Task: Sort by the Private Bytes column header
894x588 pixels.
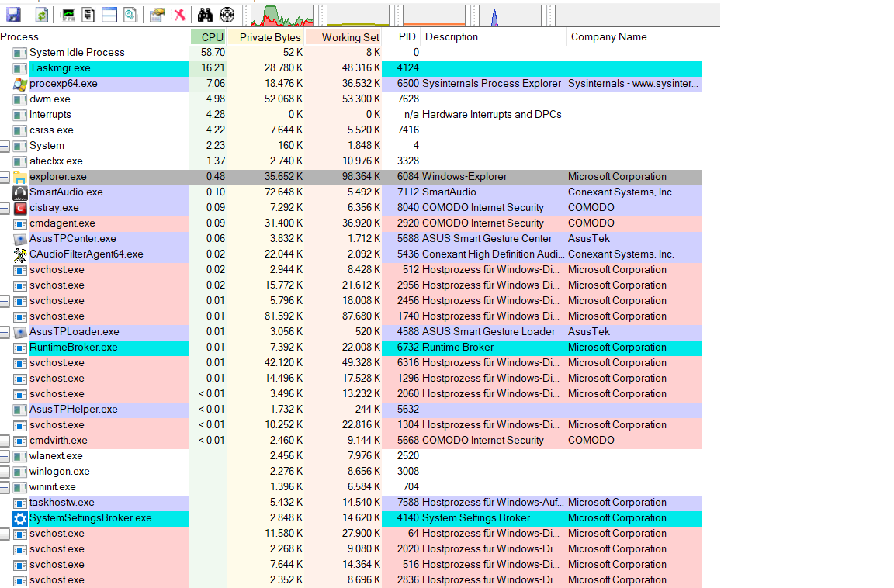Action: 265,37
